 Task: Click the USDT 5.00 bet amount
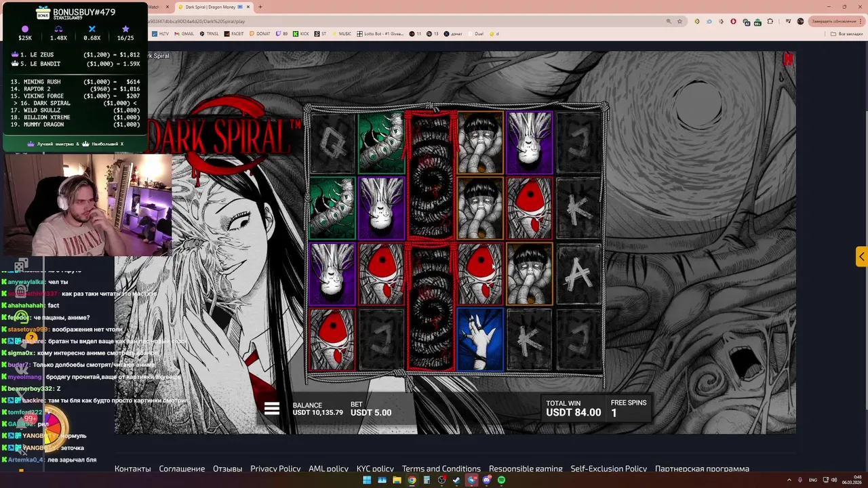pos(371,413)
